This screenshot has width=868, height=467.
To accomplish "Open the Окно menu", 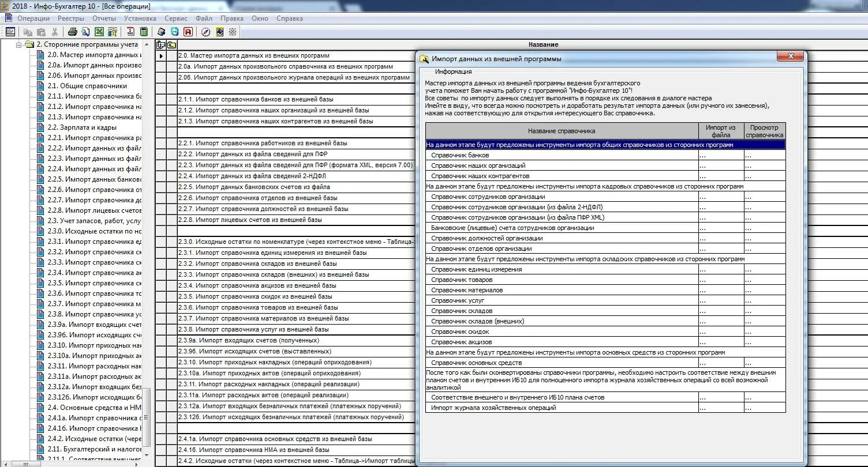I will click(x=260, y=18).
